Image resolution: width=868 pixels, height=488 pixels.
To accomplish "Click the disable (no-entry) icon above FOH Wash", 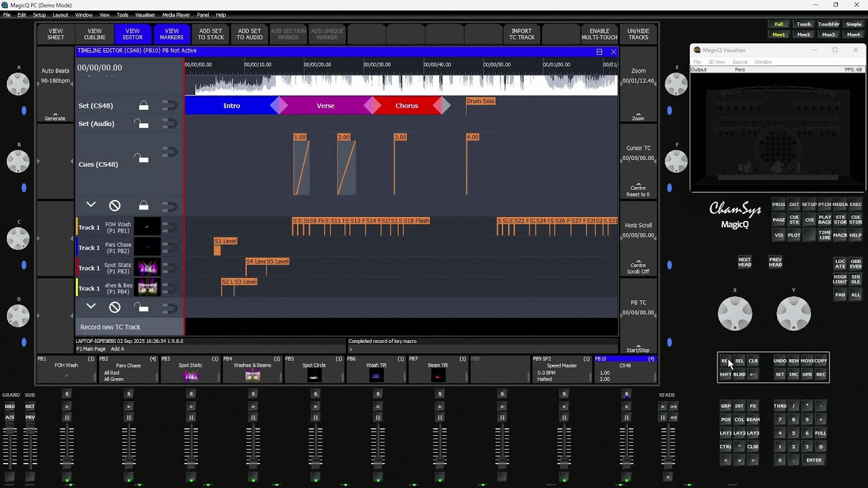I will coord(115,205).
